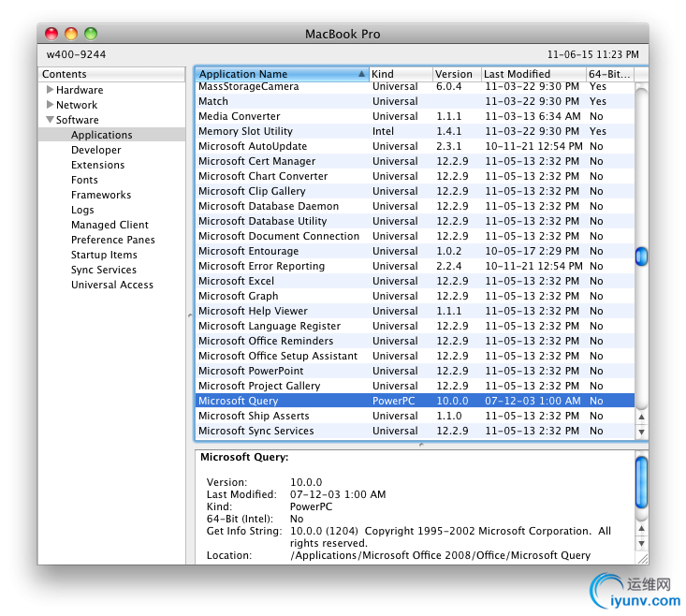Screen dimensions: 686x616
Task: Select the Microsoft Ship Asserts row
Action: pyautogui.click(x=415, y=416)
